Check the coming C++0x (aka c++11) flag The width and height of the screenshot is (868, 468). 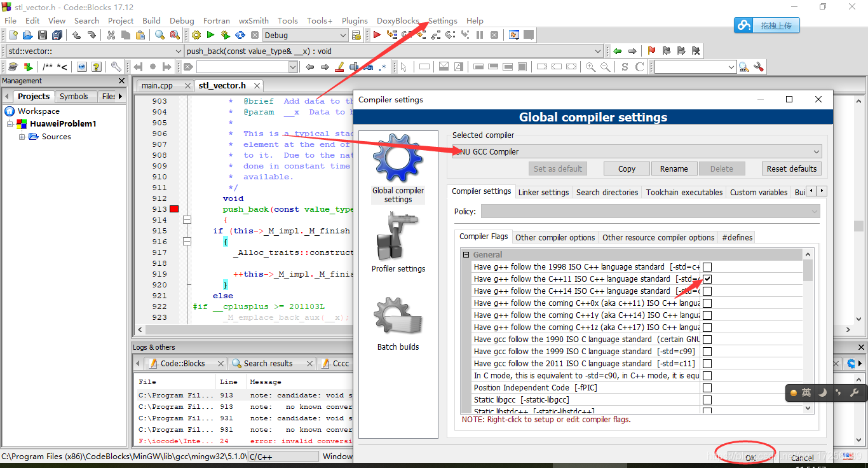pos(707,303)
